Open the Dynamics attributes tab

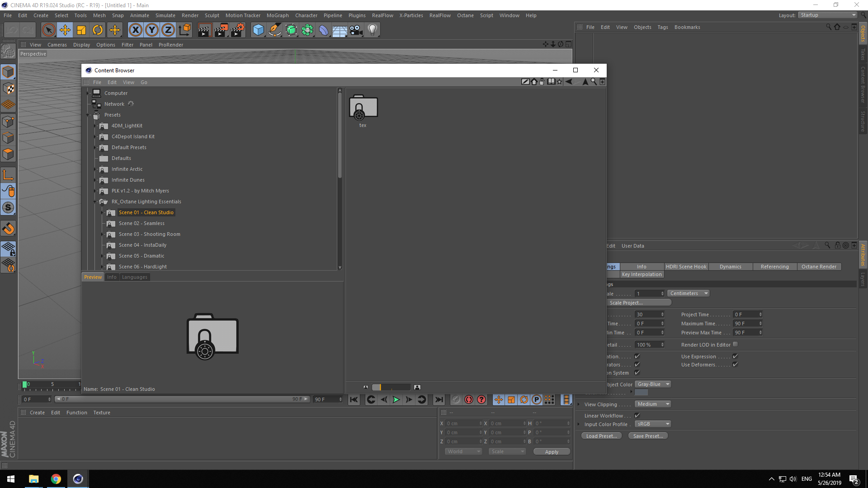pos(731,267)
